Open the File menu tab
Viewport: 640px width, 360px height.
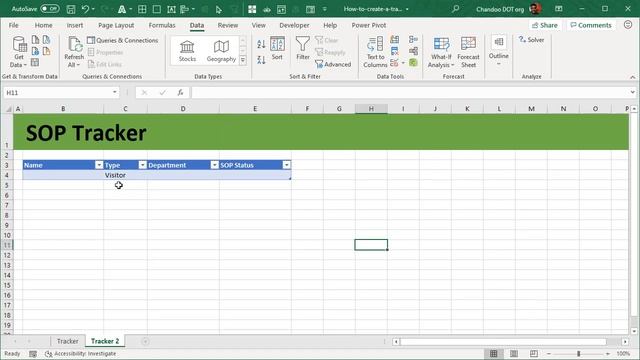click(13, 25)
